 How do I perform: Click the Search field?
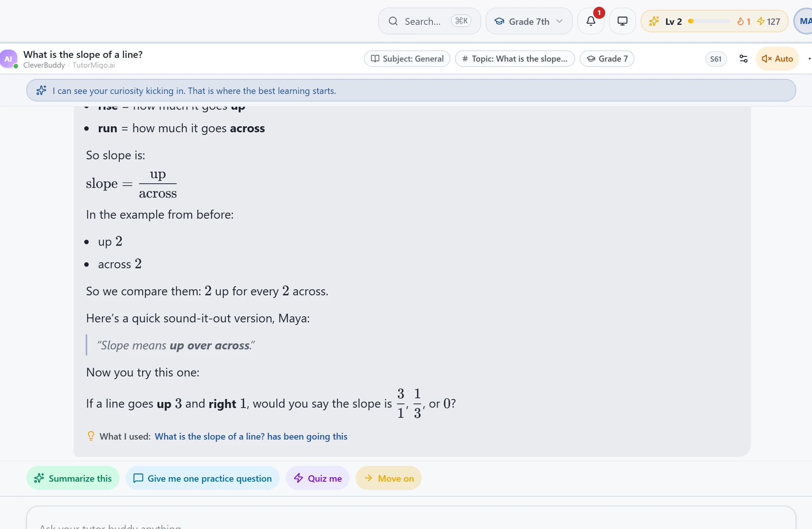point(429,21)
